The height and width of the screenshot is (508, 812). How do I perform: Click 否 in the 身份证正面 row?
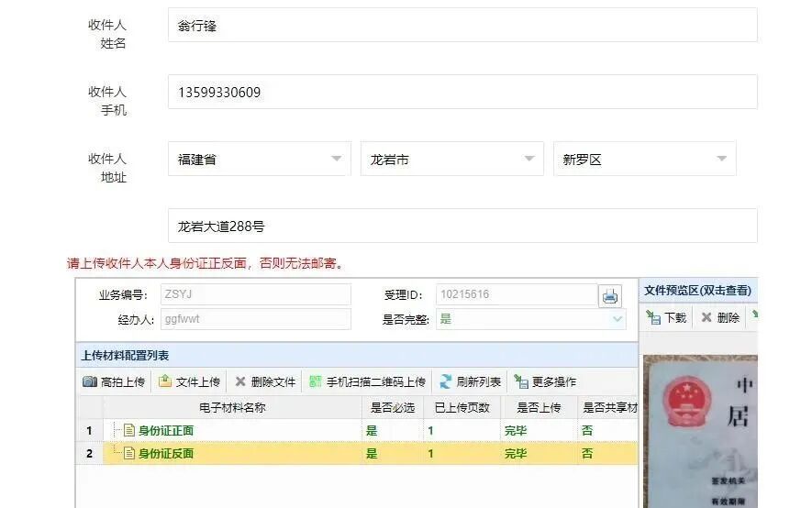[x=587, y=430]
